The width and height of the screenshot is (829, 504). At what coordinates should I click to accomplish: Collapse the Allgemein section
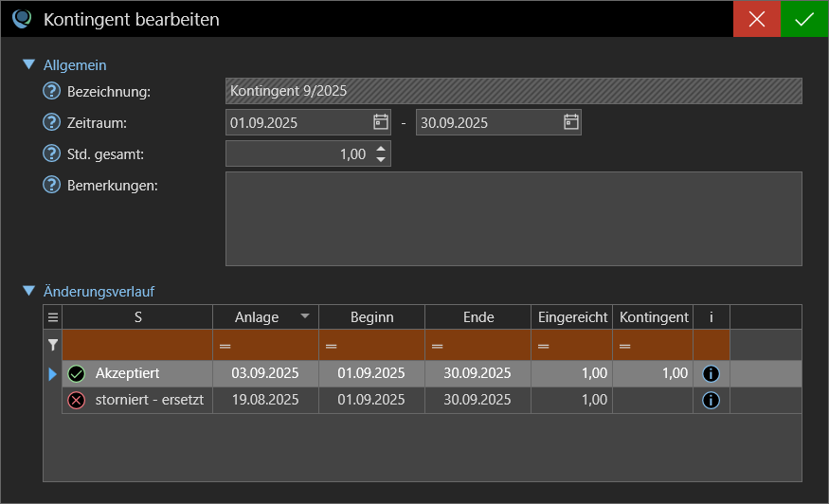pyautogui.click(x=28, y=65)
